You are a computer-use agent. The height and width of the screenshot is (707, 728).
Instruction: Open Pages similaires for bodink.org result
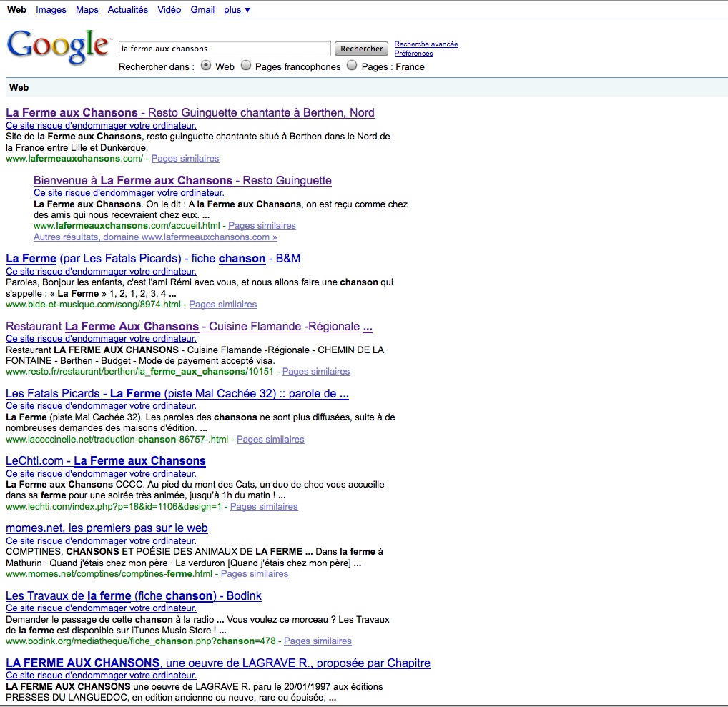pyautogui.click(x=318, y=641)
